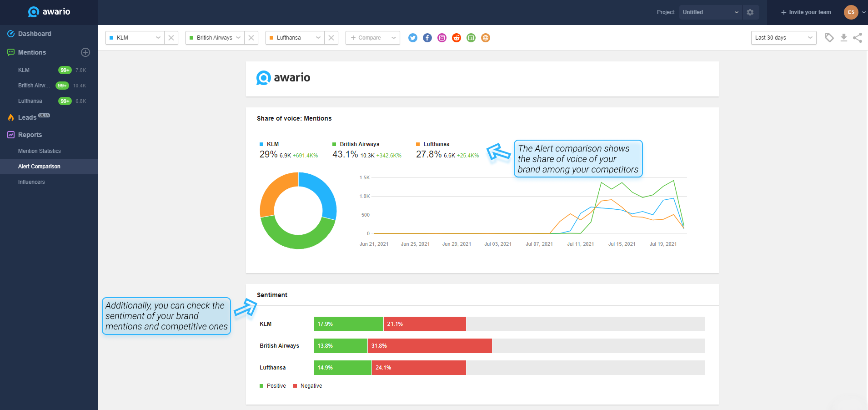The height and width of the screenshot is (410, 868).
Task: Open the ES user avatar menu
Action: 851,12
